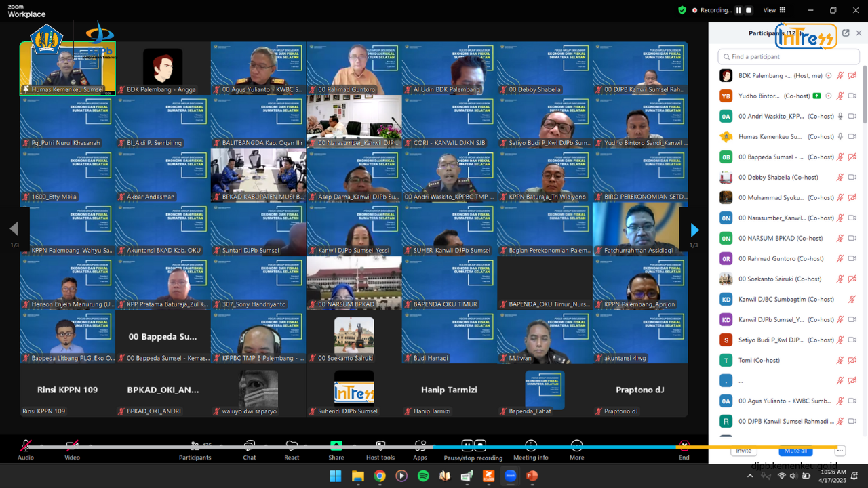Stop recording using top bar stop icon
Screen dimensions: 868x488
point(749,10)
